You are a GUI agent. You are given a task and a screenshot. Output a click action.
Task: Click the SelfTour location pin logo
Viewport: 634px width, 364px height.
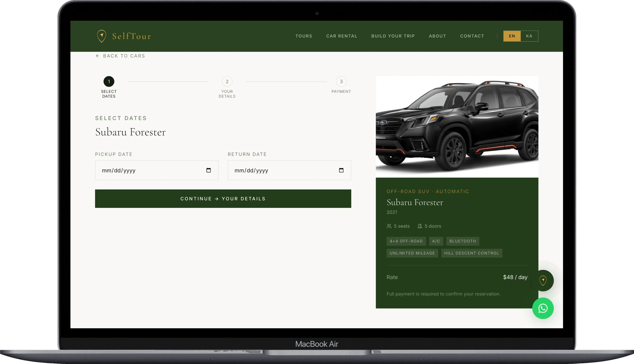coord(102,36)
